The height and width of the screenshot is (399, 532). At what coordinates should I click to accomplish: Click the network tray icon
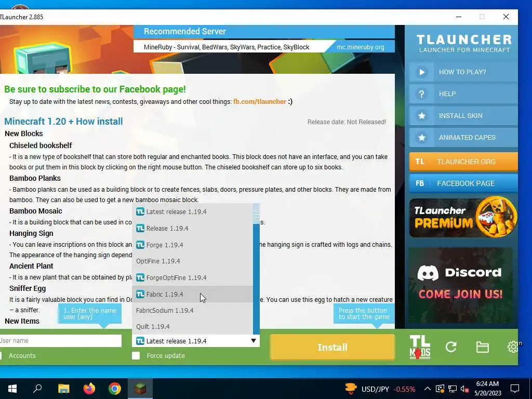(453, 389)
